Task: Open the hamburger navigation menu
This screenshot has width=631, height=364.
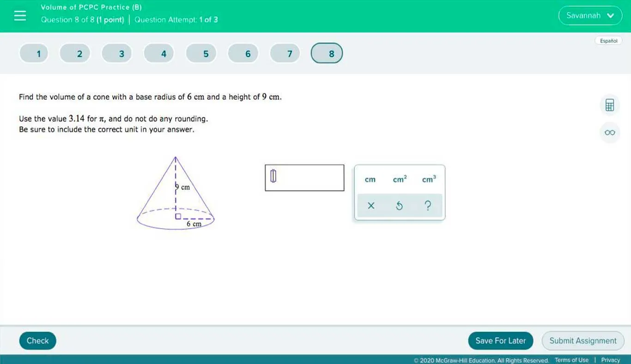Action: tap(20, 16)
